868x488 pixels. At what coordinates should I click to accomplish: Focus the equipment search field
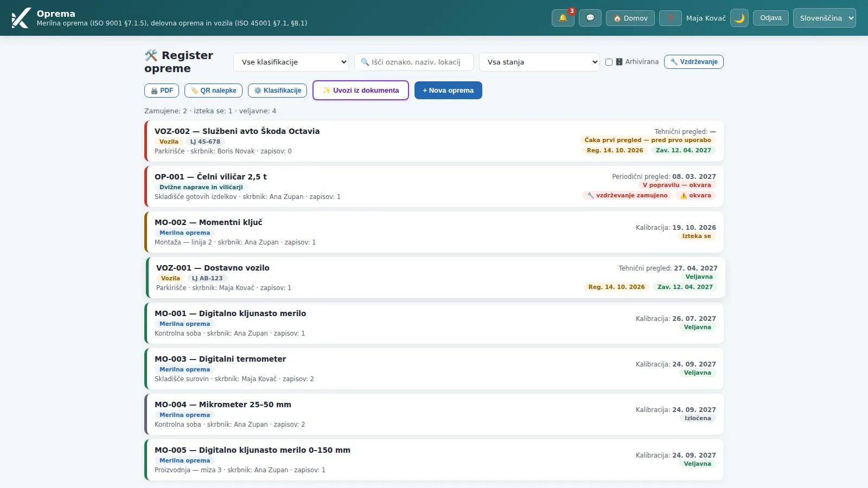coord(414,62)
